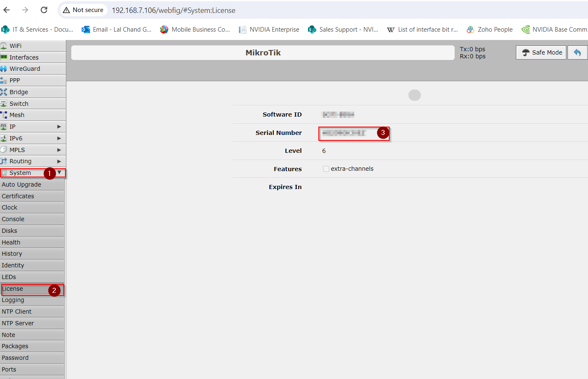Image resolution: width=588 pixels, height=379 pixels.
Task: Open the Email - Lal Chand bookmark
Action: click(117, 30)
